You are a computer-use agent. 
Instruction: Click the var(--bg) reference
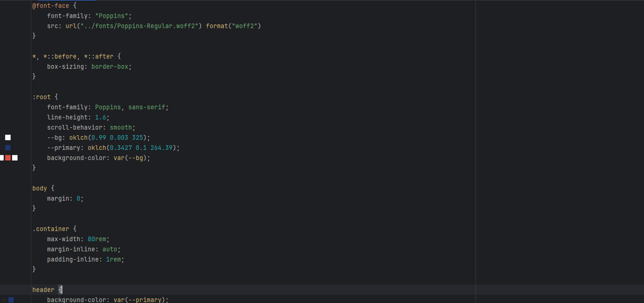(x=130, y=158)
